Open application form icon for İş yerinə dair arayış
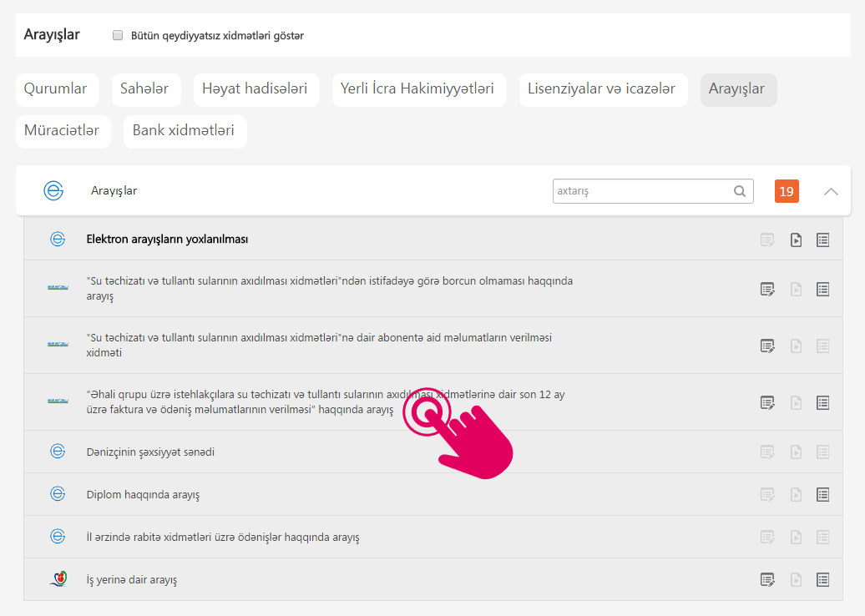 point(767,579)
